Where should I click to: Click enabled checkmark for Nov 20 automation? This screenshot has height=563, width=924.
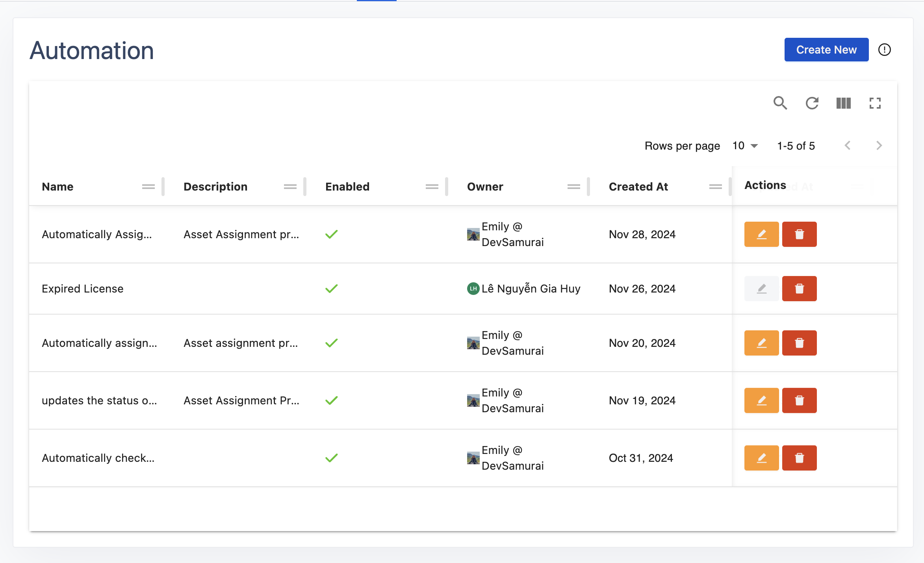(331, 343)
